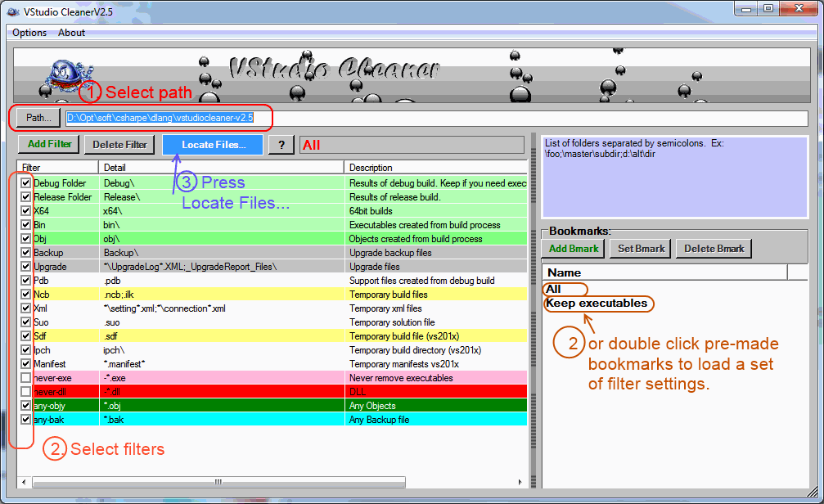Click the Add Filter button
The height and width of the screenshot is (504, 824).
[49, 144]
